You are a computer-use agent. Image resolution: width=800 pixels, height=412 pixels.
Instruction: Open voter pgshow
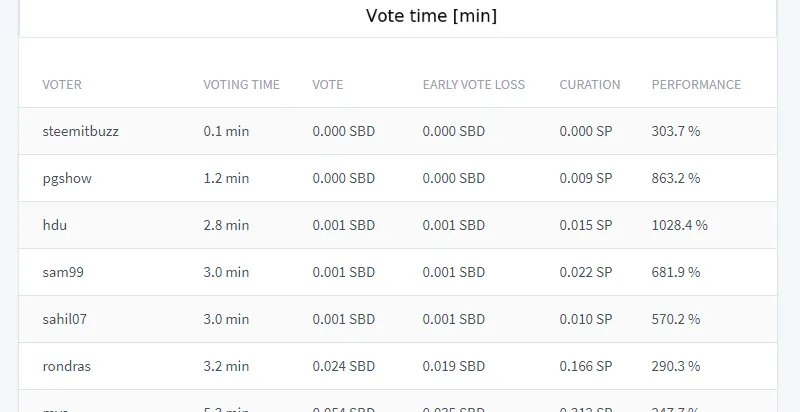click(67, 178)
